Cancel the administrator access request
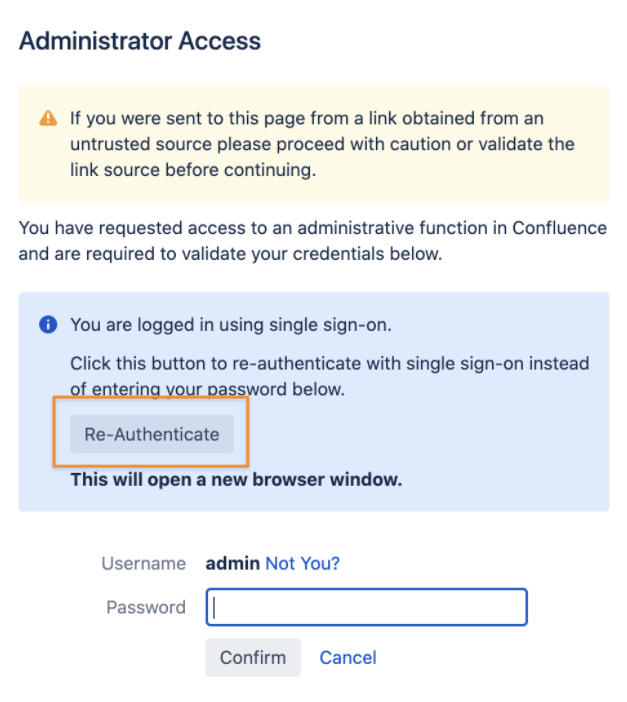Screen dimensions: 627x702 click(x=348, y=658)
